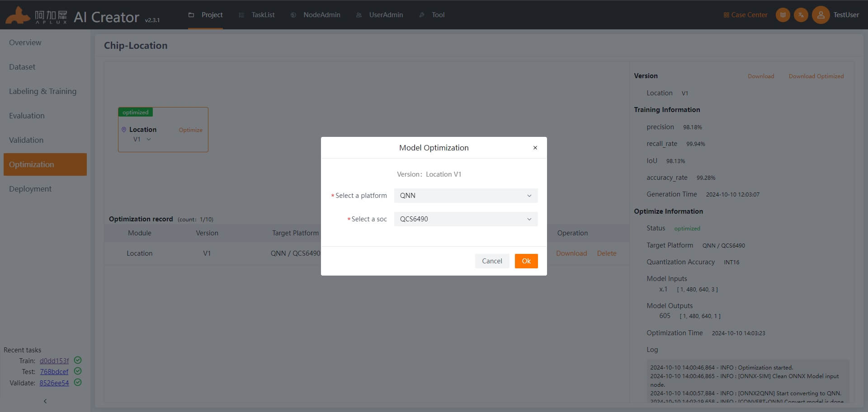This screenshot has height=412, width=868.
Task: Click the Tool wrench icon
Action: coord(422,15)
